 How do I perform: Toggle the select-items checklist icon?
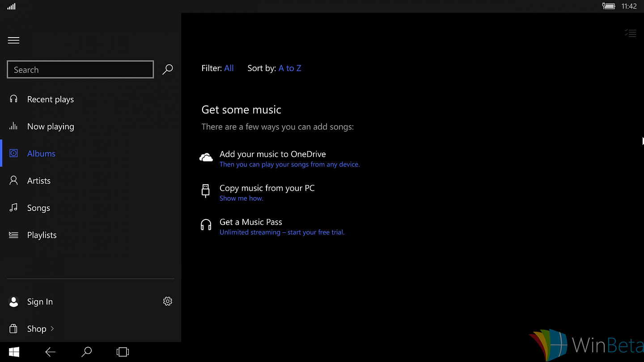coord(630,33)
